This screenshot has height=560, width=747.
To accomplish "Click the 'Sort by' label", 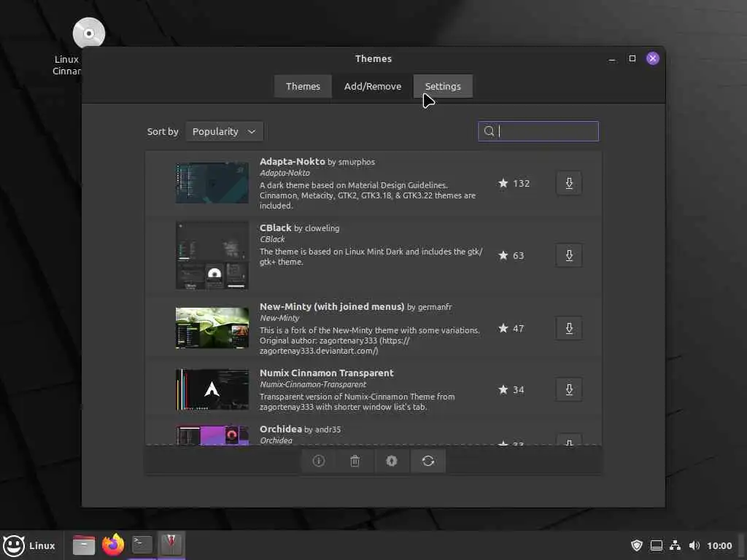I will [163, 131].
